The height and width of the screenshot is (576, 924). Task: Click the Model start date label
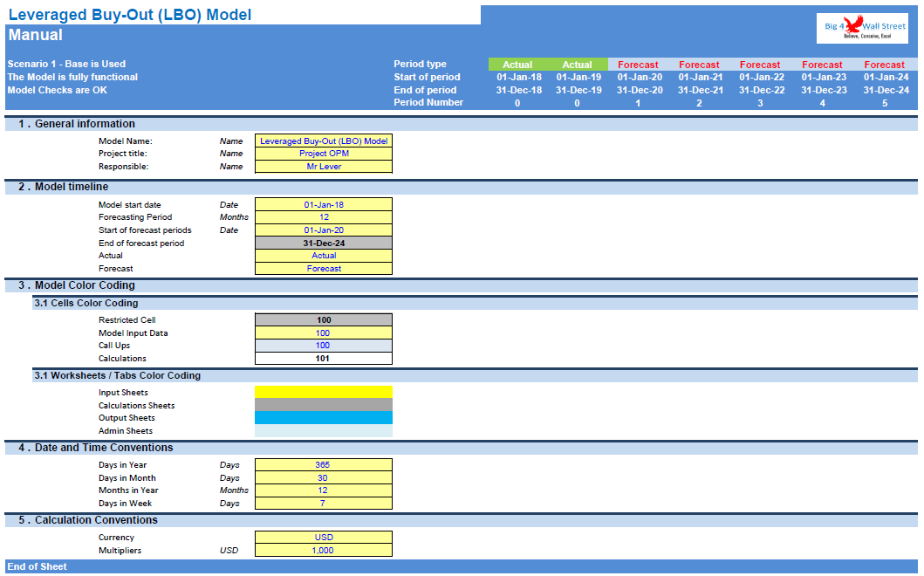coord(130,204)
